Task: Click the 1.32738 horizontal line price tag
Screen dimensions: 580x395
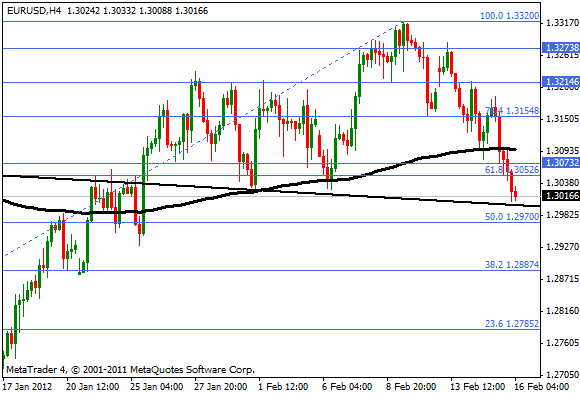Action: point(561,48)
